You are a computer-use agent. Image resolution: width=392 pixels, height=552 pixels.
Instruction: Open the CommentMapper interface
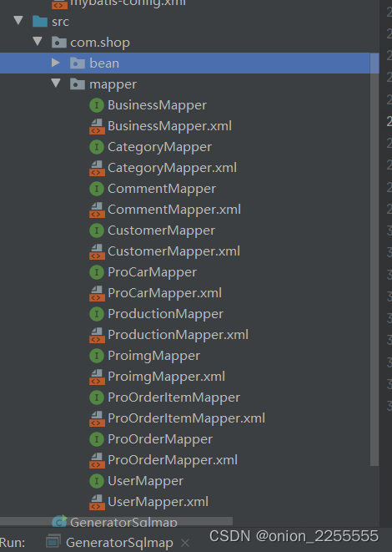click(162, 189)
